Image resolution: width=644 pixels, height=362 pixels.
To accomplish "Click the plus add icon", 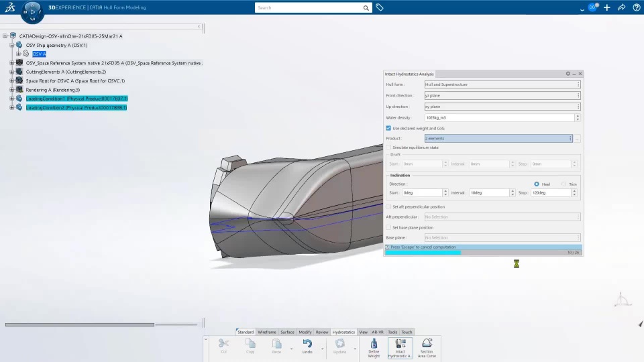I will tap(606, 7).
